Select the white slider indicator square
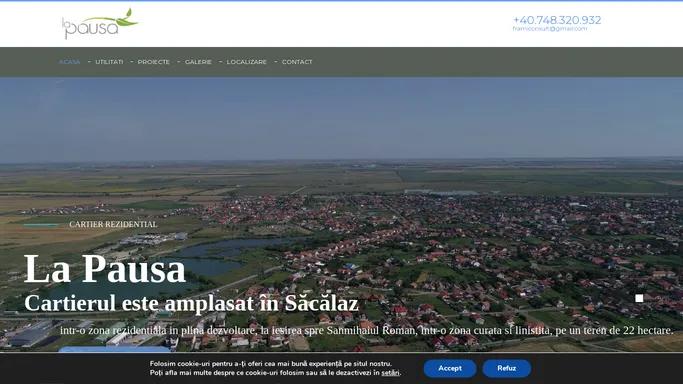683x384 pixels. [x=639, y=298]
